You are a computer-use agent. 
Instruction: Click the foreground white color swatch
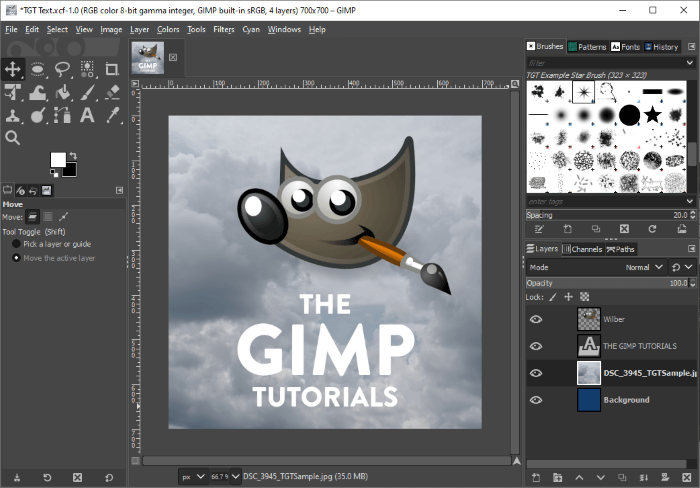[58, 160]
